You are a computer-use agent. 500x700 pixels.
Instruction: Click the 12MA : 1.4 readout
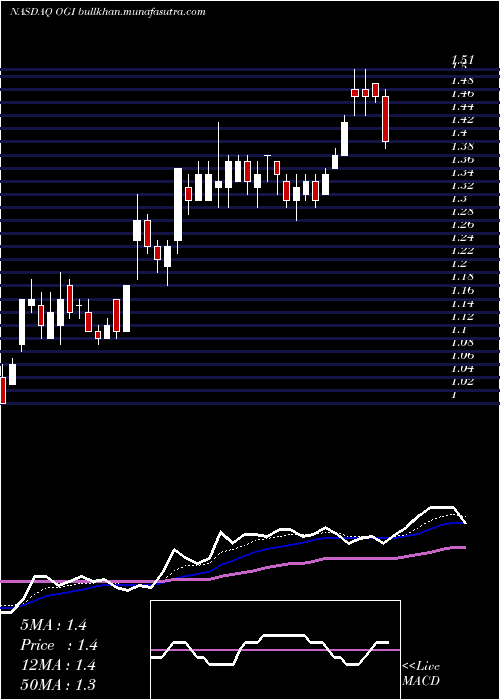[x=58, y=665]
